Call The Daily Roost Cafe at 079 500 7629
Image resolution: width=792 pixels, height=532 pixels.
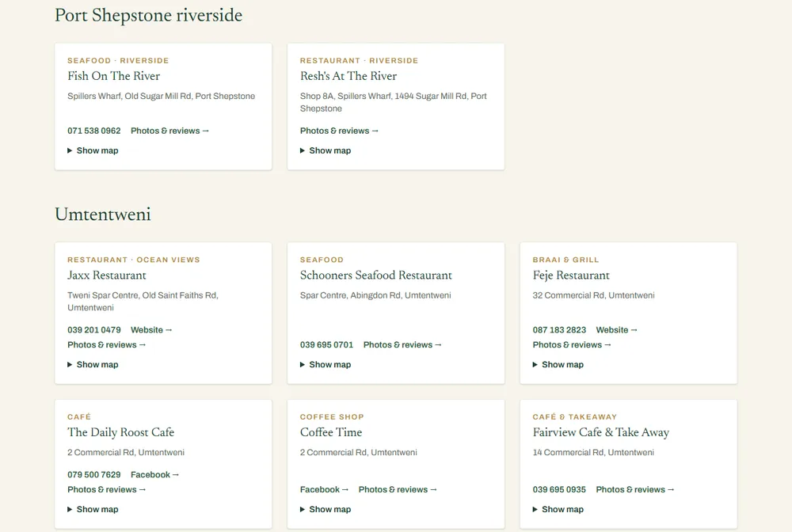94,475
